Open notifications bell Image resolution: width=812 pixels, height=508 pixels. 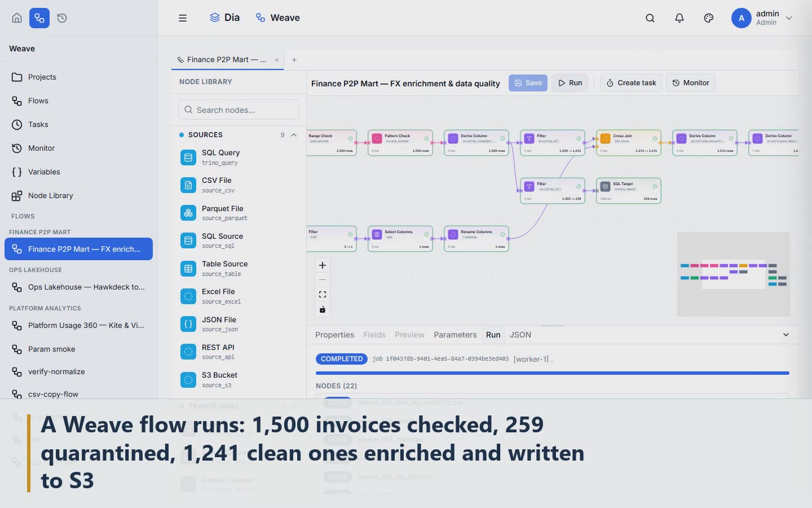coord(679,18)
